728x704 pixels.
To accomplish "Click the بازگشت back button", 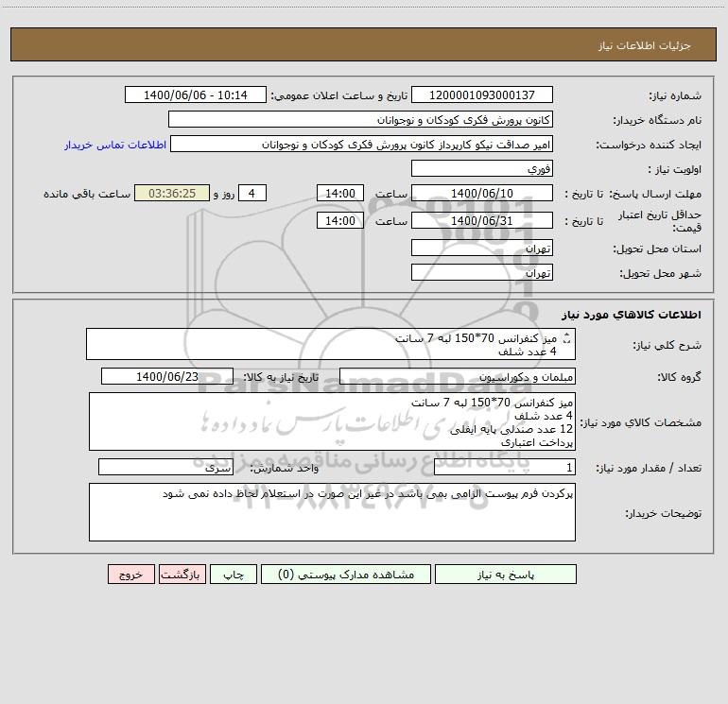I will (182, 575).
